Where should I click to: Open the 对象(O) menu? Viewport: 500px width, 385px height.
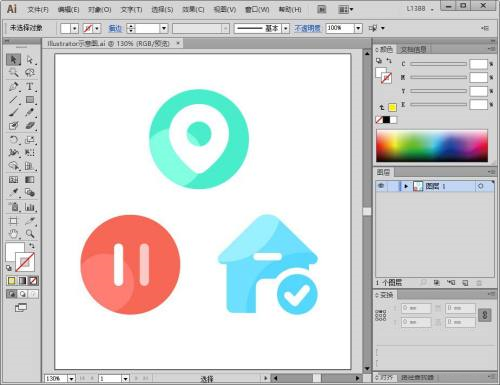pyautogui.click(x=100, y=10)
